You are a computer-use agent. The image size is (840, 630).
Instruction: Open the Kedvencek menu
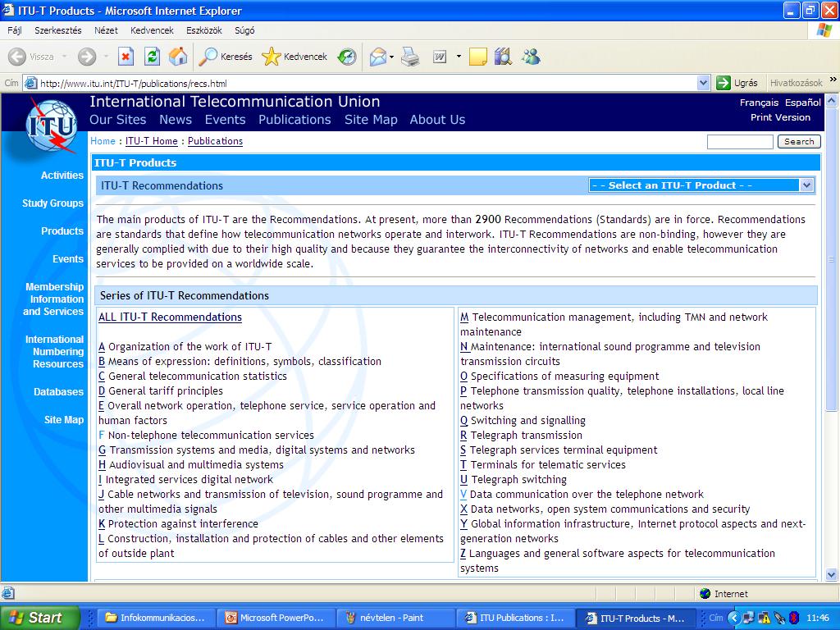click(x=152, y=30)
